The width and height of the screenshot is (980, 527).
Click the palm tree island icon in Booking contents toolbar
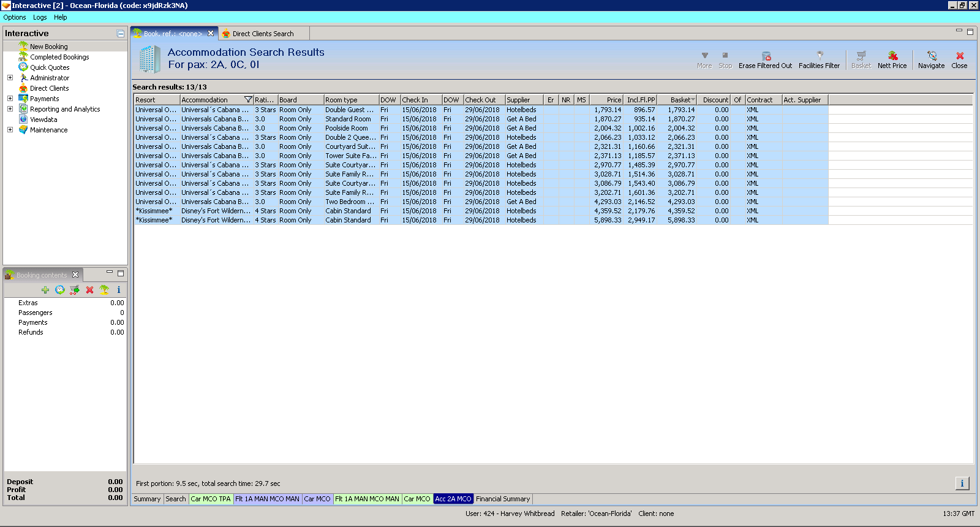tap(104, 290)
